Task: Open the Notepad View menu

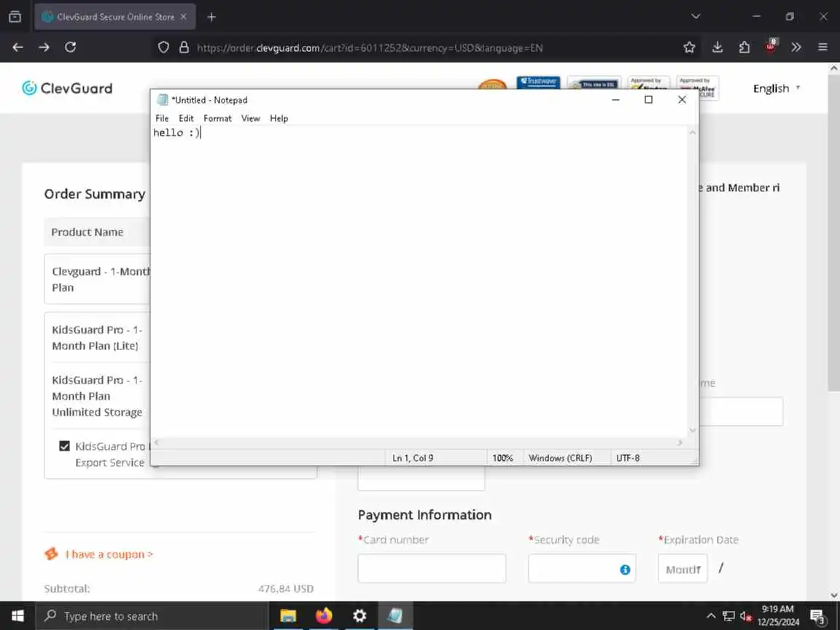Action: 250,118
